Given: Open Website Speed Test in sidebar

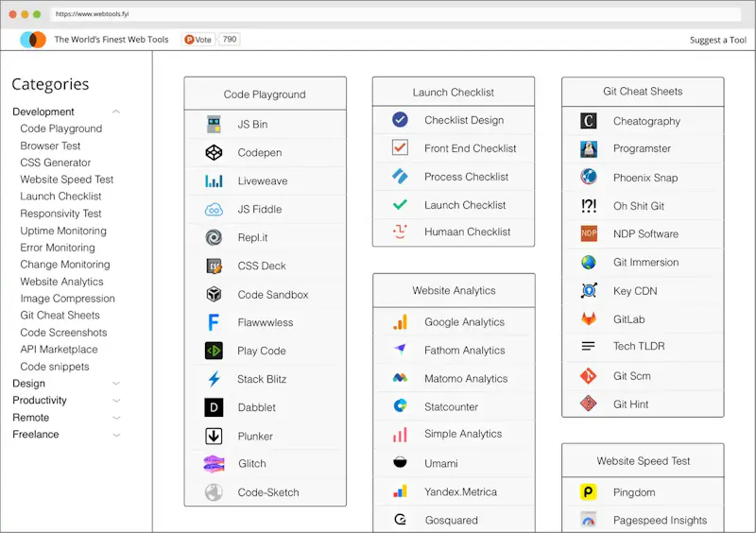Looking at the screenshot, I should 66,180.
